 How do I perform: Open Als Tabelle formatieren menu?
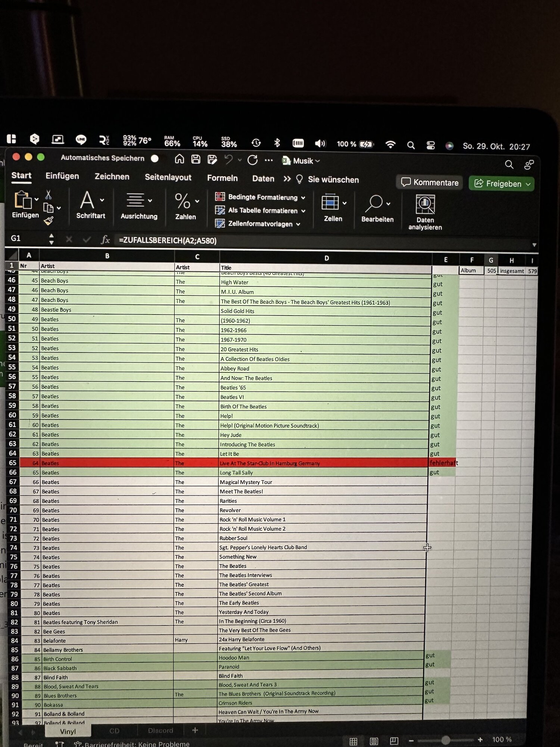pyautogui.click(x=260, y=210)
